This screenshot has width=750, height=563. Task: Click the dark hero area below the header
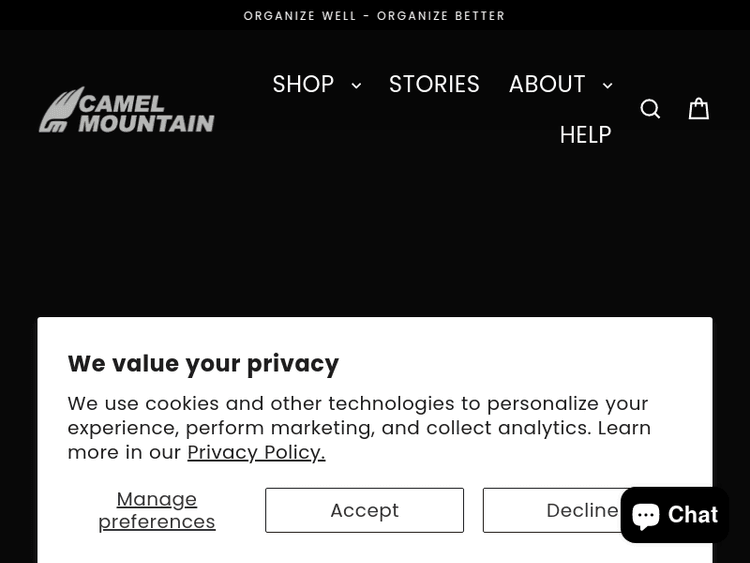[375, 240]
